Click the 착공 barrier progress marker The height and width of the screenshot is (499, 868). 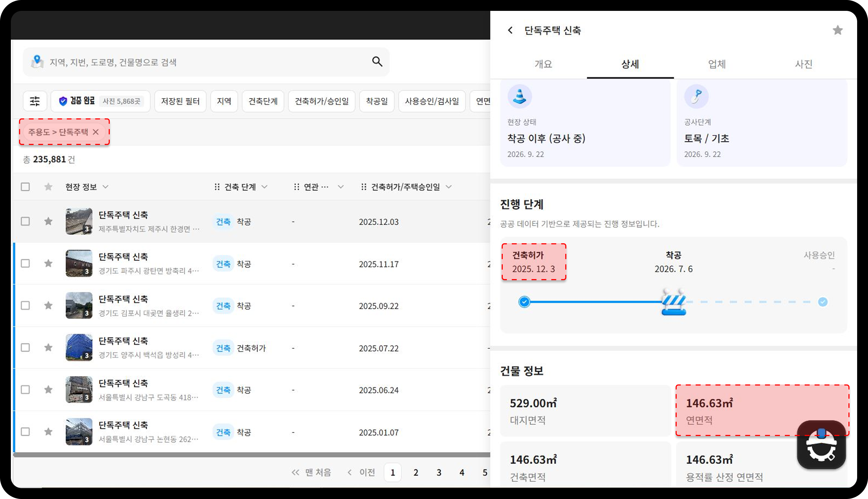[673, 302]
